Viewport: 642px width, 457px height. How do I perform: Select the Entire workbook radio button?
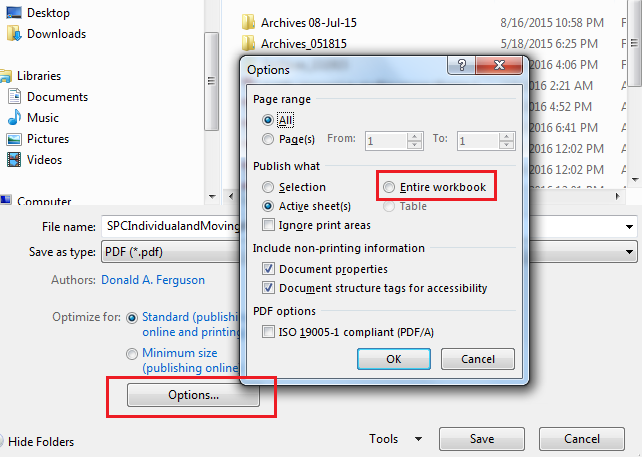point(389,187)
